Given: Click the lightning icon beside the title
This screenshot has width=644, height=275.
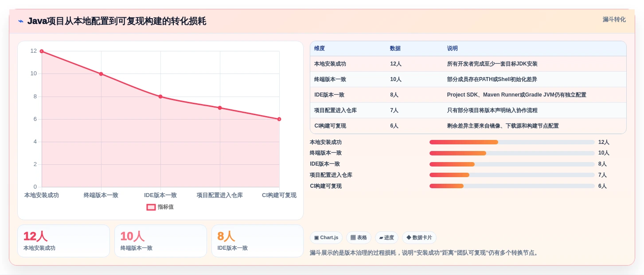Looking at the screenshot, I should (21, 21).
